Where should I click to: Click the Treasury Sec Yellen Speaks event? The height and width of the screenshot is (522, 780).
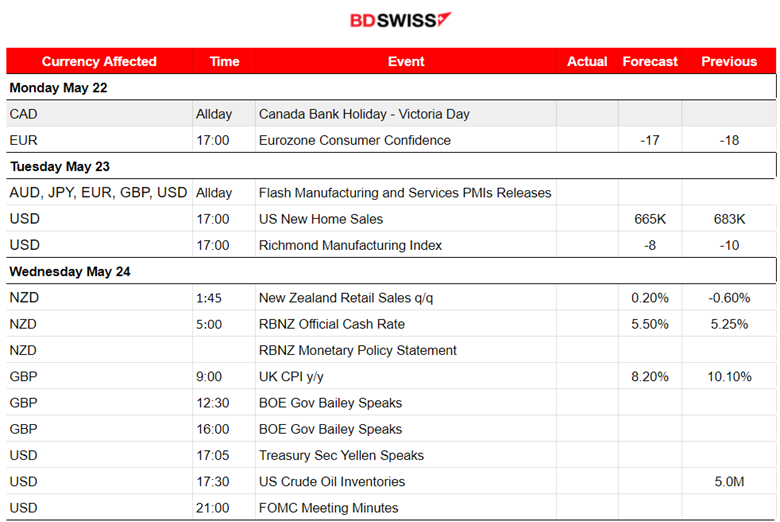coord(341,455)
